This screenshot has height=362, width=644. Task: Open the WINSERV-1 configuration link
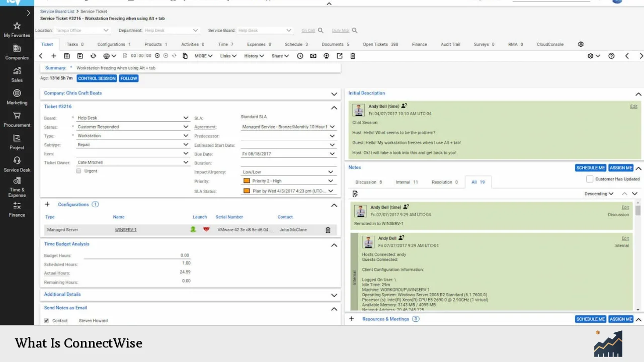[126, 230]
